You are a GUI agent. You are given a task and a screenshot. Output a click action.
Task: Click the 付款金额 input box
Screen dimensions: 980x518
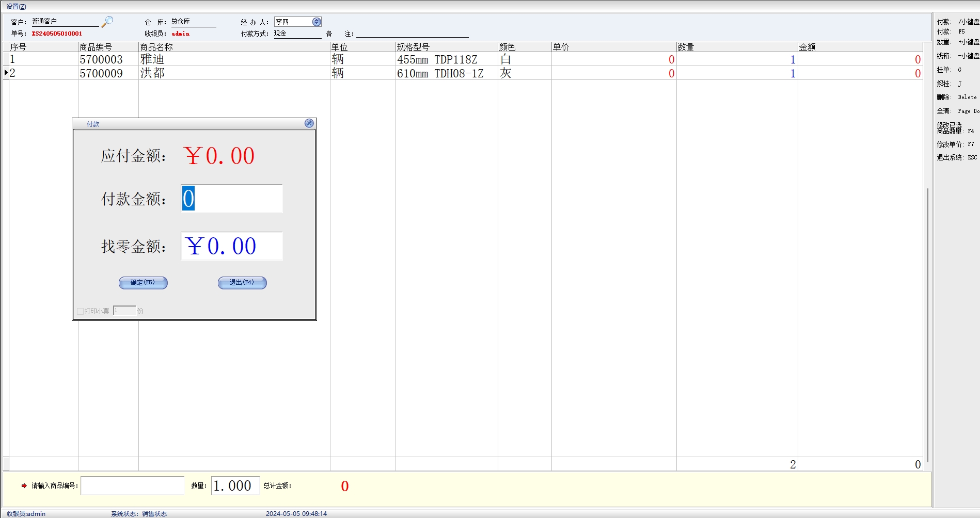(x=232, y=199)
